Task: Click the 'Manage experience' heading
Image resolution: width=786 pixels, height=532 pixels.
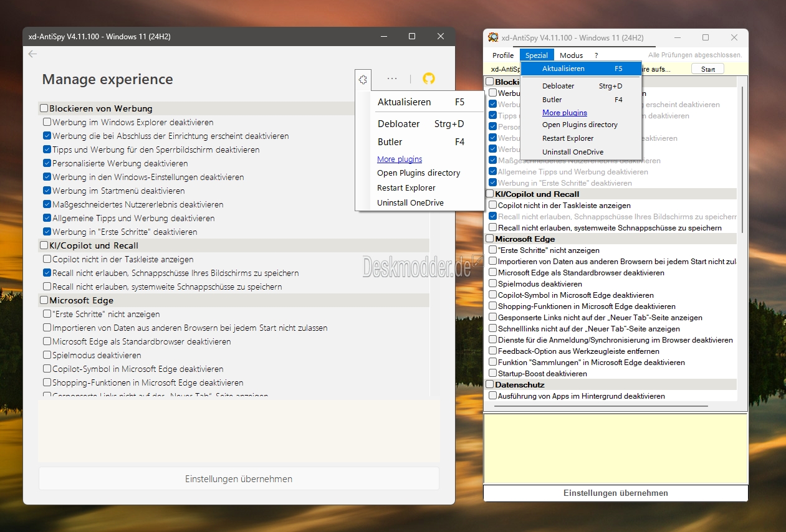Action: click(107, 79)
